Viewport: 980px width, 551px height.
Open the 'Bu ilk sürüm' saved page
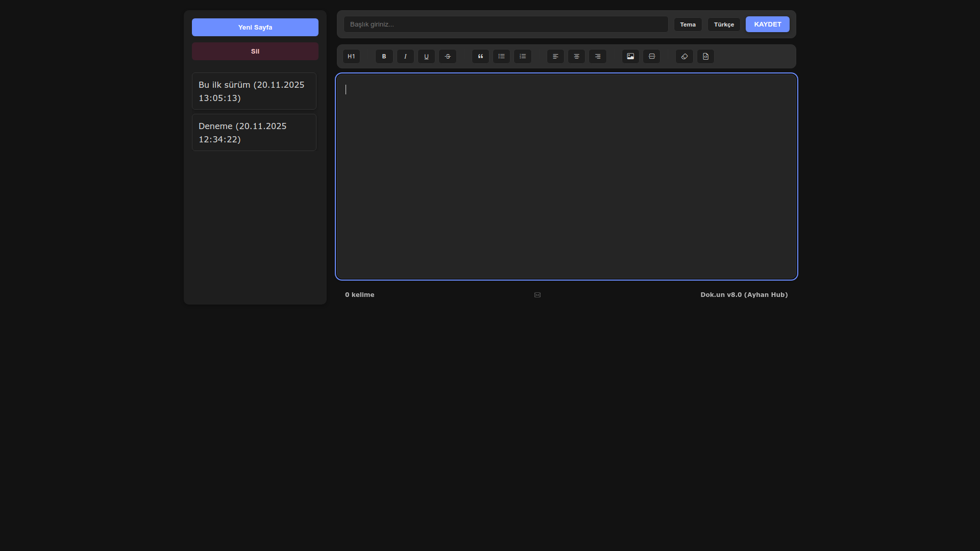254,91
